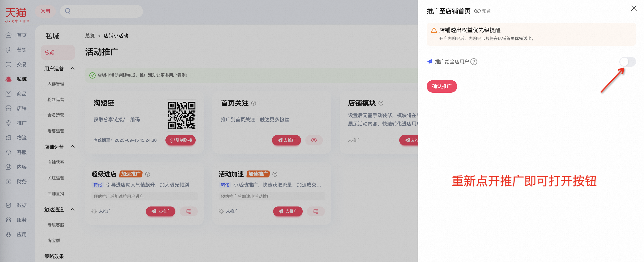This screenshot has height=262, width=644.
Task: Click the 总览 breadcrumb link
Action: [x=90, y=36]
